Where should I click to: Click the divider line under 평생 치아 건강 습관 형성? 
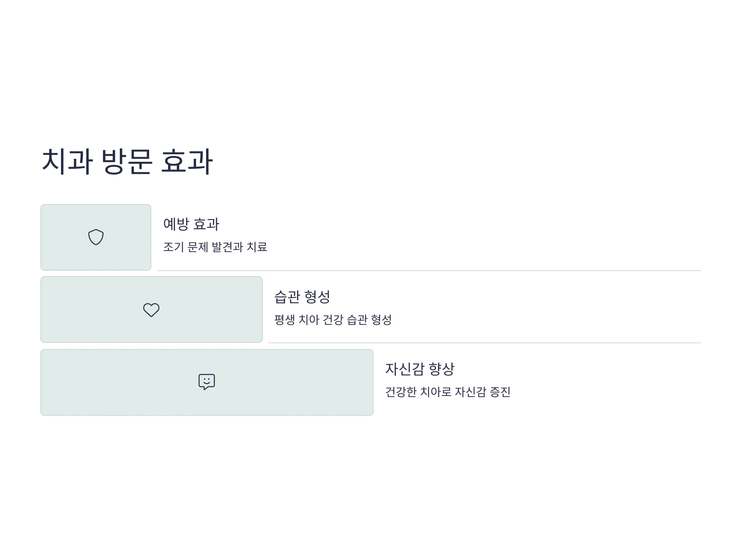(x=485, y=343)
